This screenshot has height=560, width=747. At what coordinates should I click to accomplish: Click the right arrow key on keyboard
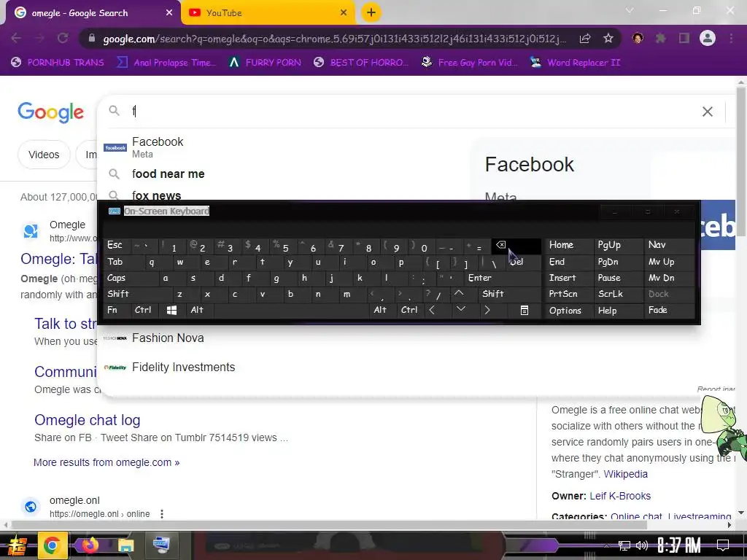click(487, 311)
